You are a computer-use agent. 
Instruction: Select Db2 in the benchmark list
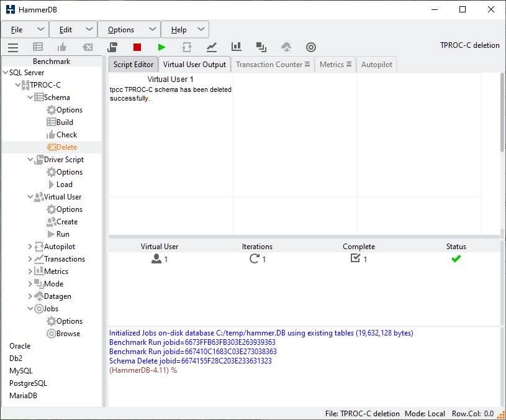(x=16, y=358)
